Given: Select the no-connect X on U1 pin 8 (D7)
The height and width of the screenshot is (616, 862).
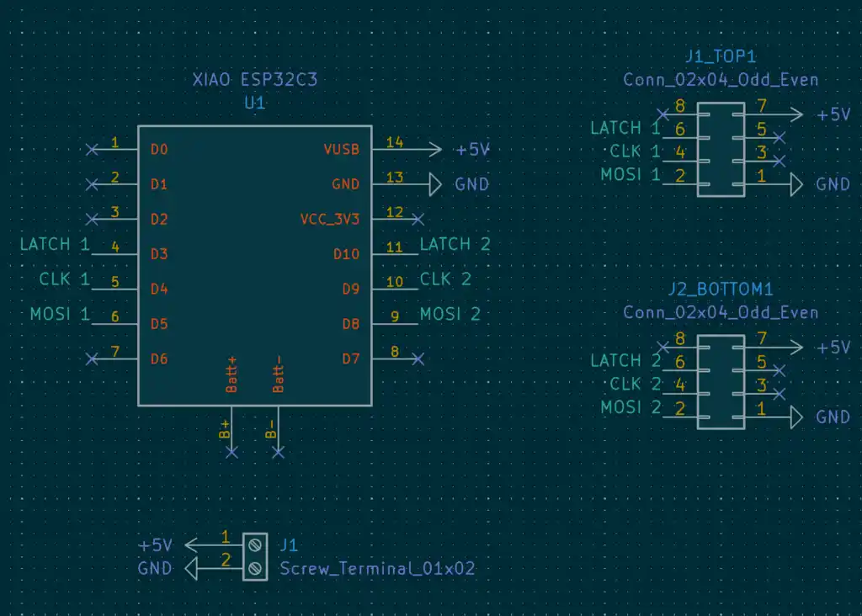Looking at the screenshot, I should pos(418,359).
